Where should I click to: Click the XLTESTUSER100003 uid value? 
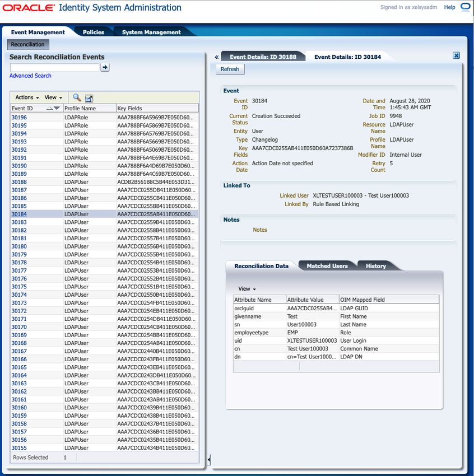[312, 340]
